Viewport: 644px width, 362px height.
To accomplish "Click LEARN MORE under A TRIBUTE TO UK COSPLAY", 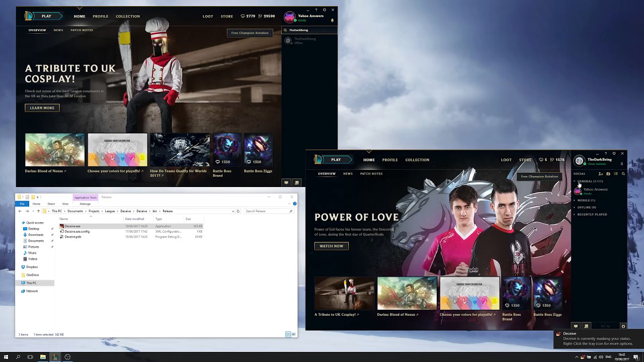I will [42, 108].
